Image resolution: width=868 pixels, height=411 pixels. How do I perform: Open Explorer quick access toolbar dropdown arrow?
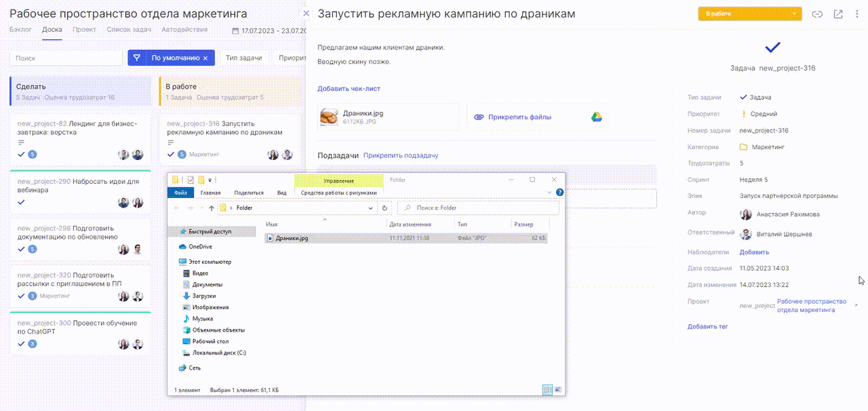tap(212, 180)
